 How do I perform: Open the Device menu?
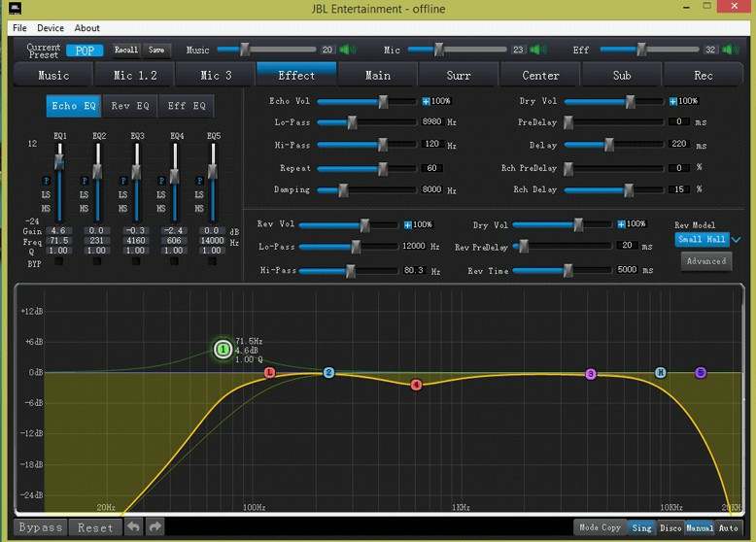click(x=50, y=28)
